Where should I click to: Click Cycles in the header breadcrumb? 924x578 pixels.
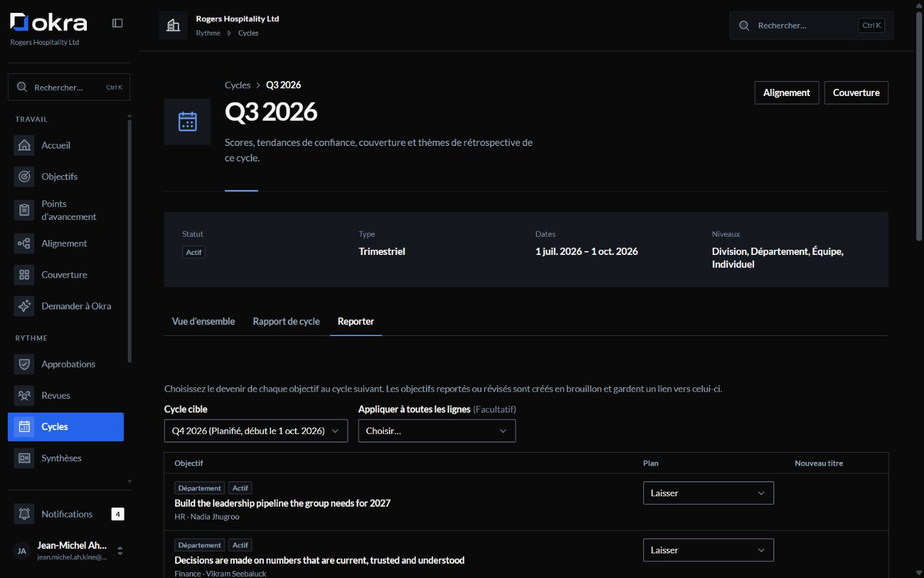pos(248,33)
